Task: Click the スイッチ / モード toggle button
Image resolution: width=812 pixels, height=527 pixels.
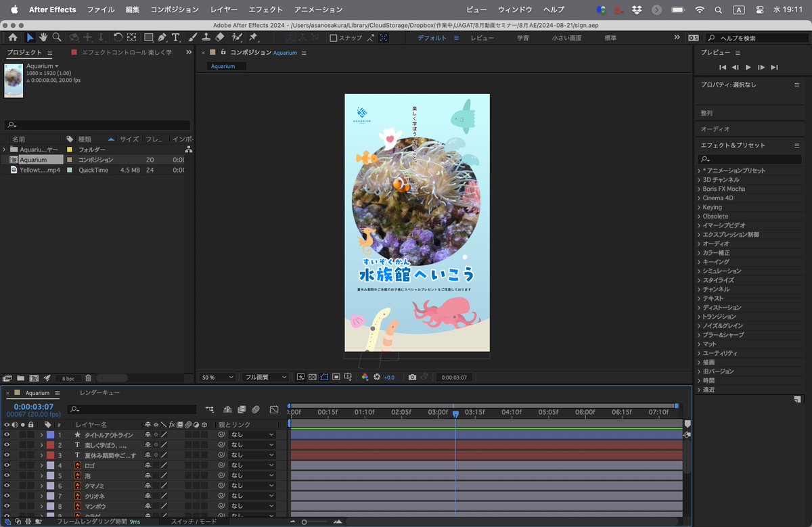Action: [194, 522]
